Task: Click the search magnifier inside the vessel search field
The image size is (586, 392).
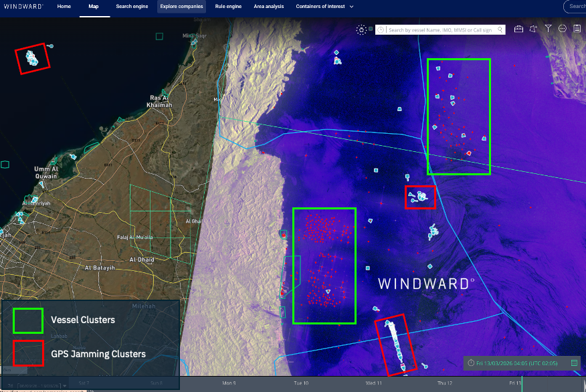Action: pyautogui.click(x=500, y=29)
